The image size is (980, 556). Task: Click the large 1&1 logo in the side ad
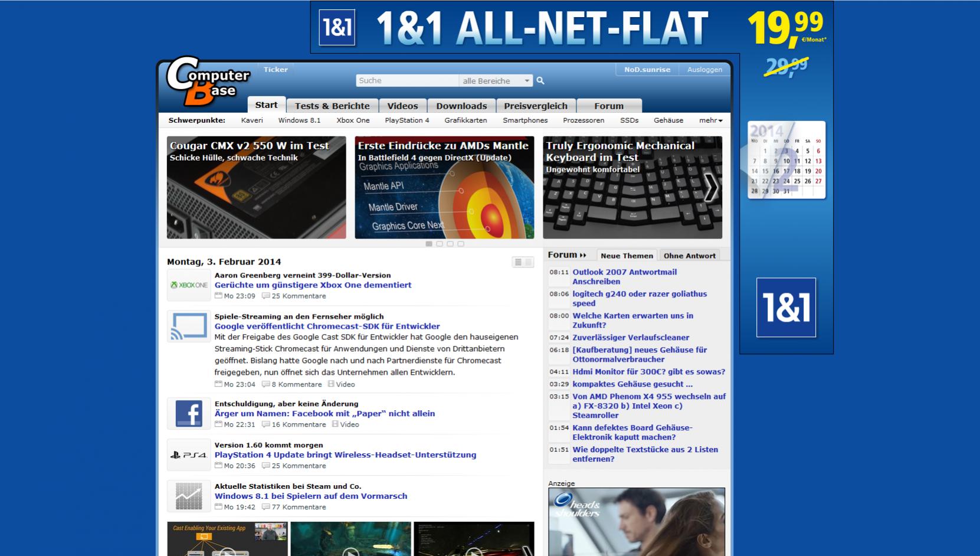(x=786, y=308)
